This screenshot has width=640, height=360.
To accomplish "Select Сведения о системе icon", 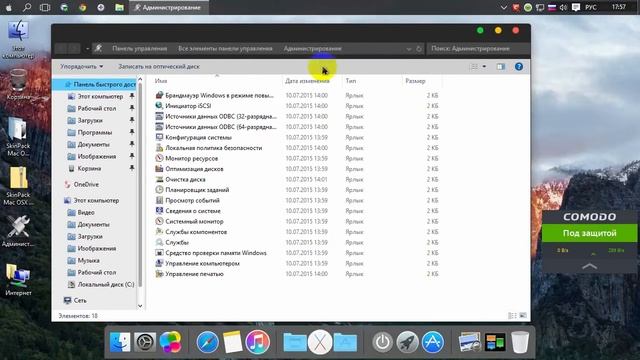I will (x=159, y=211).
